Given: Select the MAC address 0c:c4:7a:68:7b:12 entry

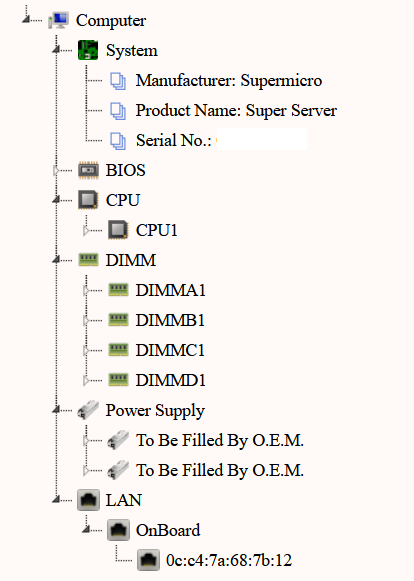Looking at the screenshot, I should coord(229,560).
